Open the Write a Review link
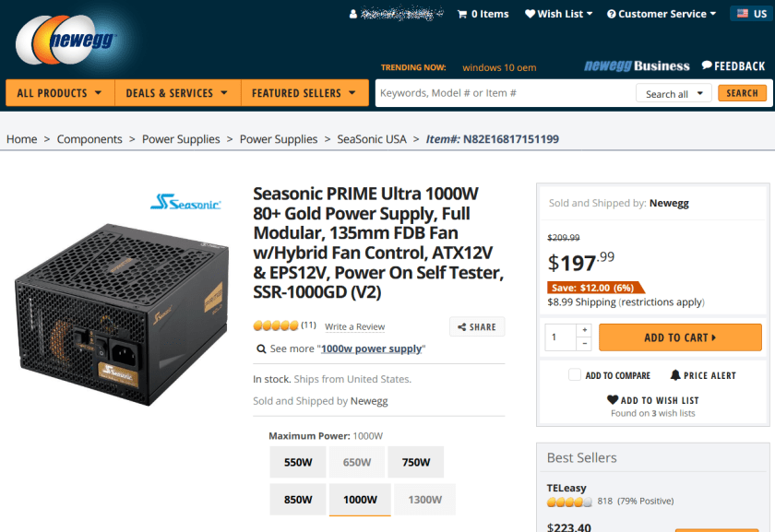 click(354, 326)
